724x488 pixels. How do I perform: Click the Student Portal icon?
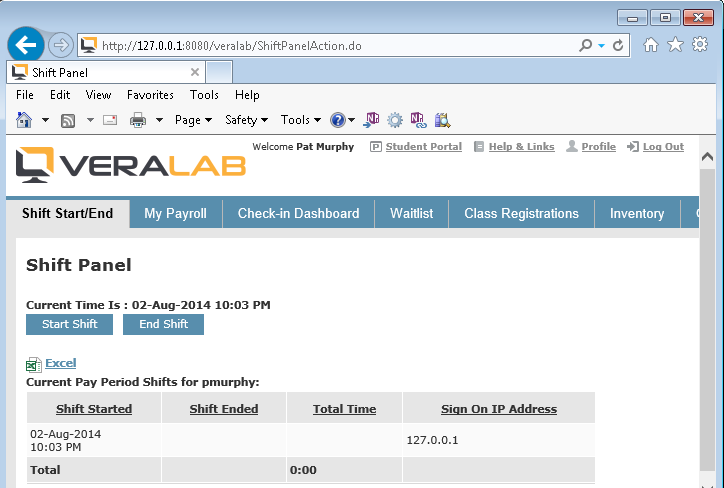point(376,147)
